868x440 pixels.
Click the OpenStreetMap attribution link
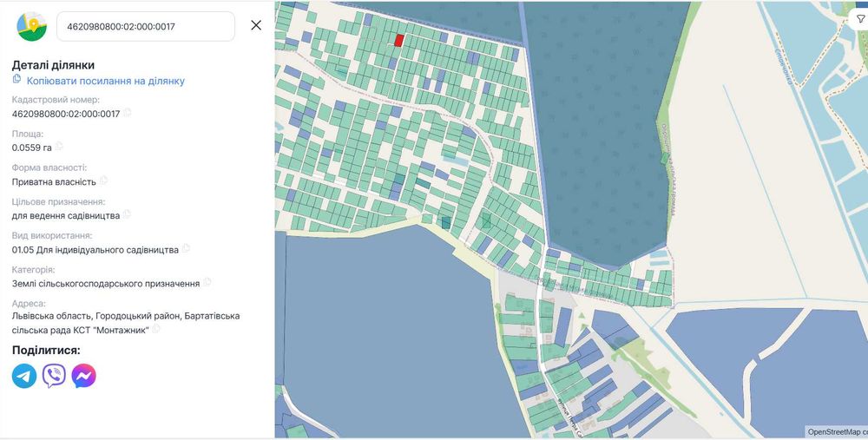[x=837, y=431]
